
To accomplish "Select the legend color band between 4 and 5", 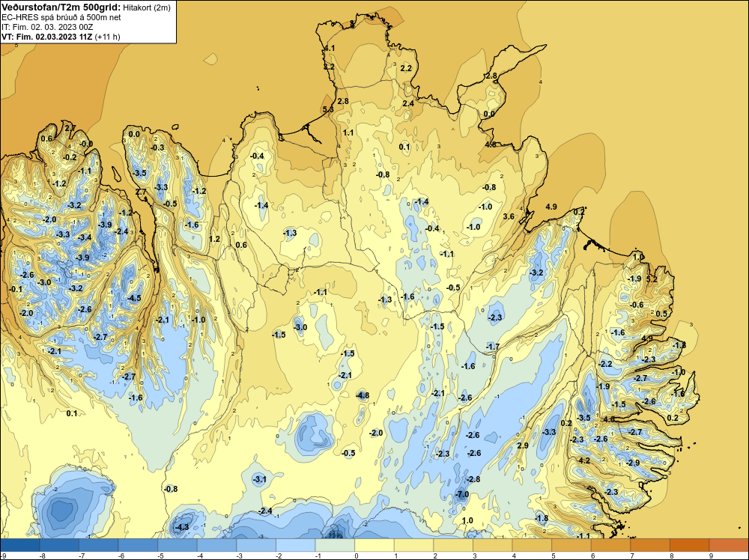I will 532,545.
